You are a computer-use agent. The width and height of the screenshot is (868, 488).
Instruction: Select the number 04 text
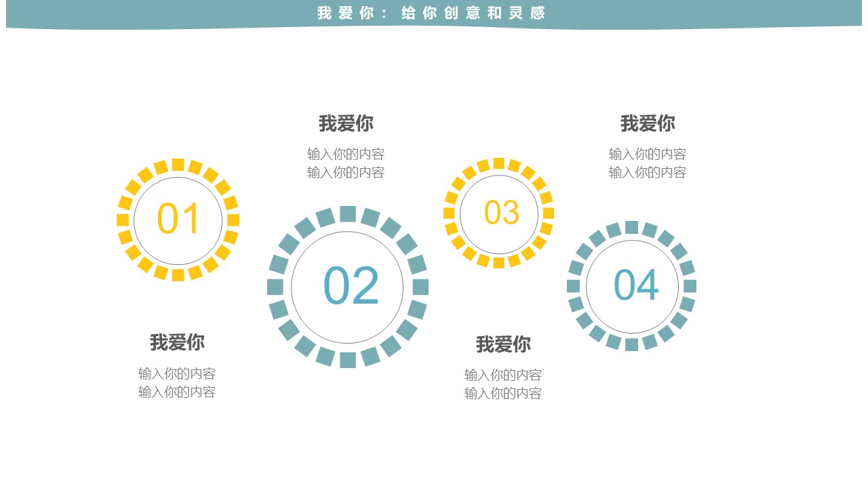pos(636,285)
